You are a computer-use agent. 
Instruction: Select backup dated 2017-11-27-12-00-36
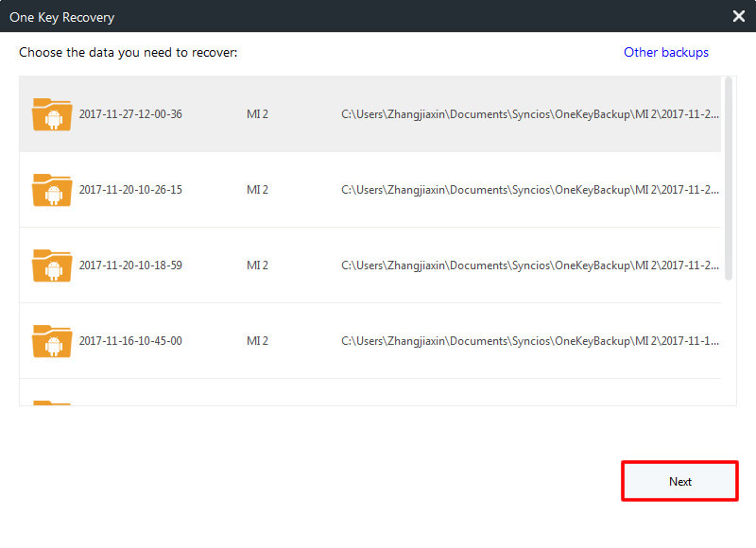coord(369,114)
